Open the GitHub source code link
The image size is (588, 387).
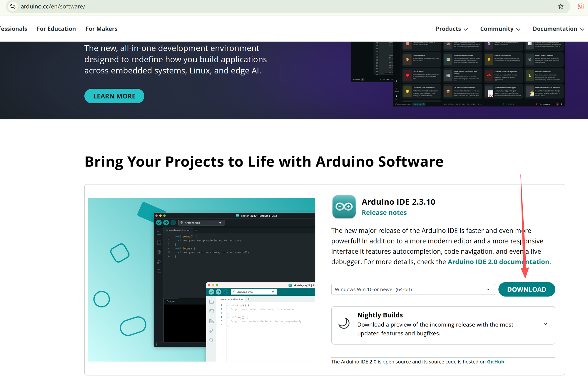[496, 361]
